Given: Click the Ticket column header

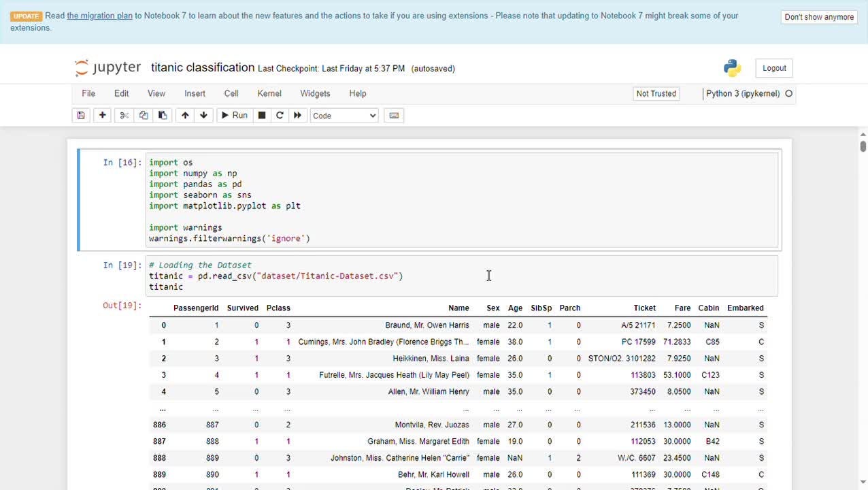Looking at the screenshot, I should (645, 308).
